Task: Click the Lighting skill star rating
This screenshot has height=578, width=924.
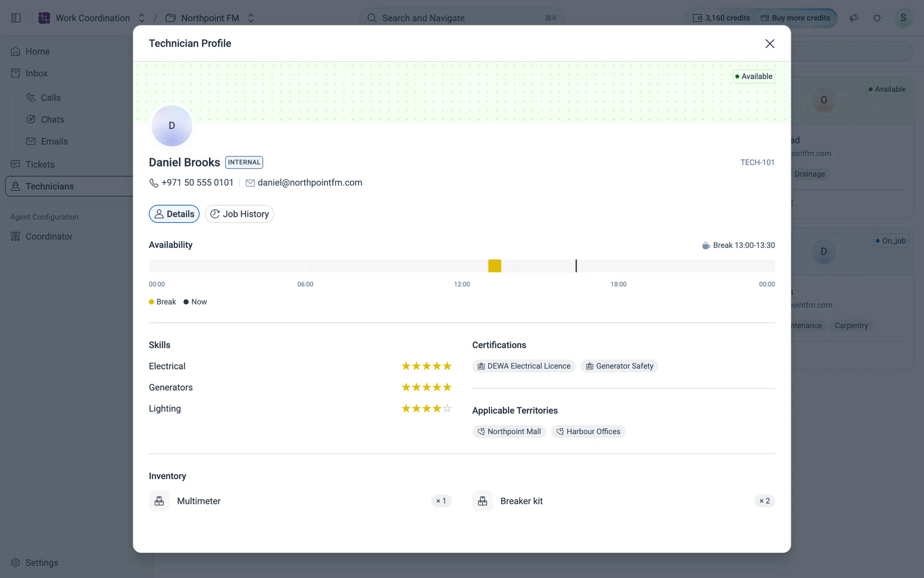Action: pos(426,408)
